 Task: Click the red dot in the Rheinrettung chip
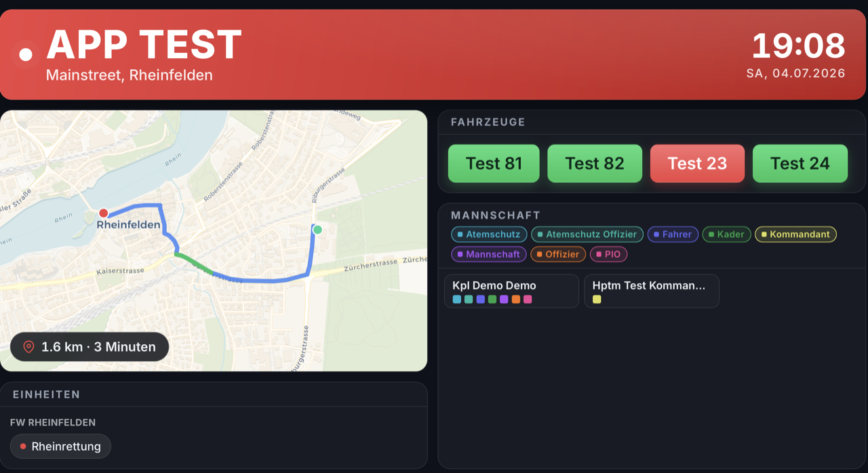click(x=23, y=447)
